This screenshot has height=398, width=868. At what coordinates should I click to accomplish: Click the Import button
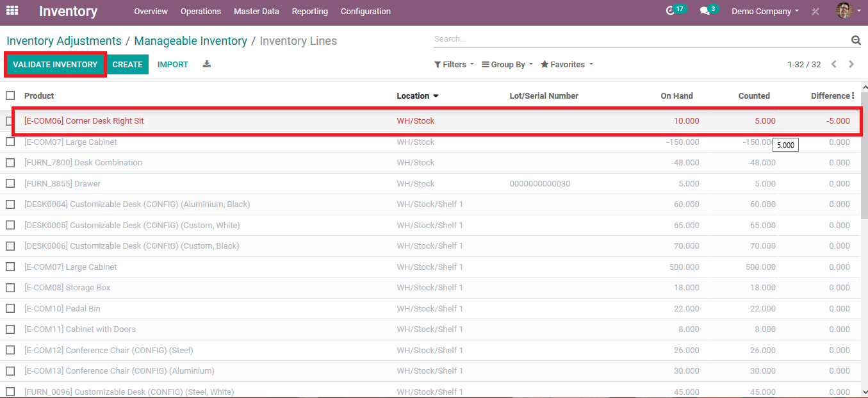click(x=173, y=65)
